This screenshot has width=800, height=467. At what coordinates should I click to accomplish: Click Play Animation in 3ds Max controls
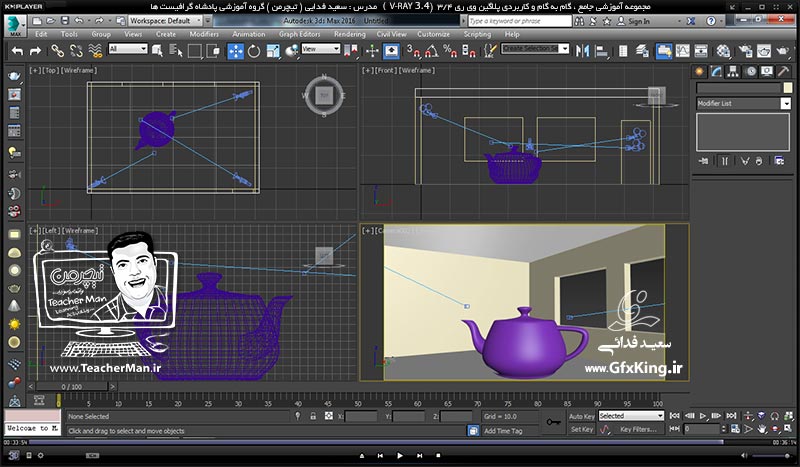(703, 416)
